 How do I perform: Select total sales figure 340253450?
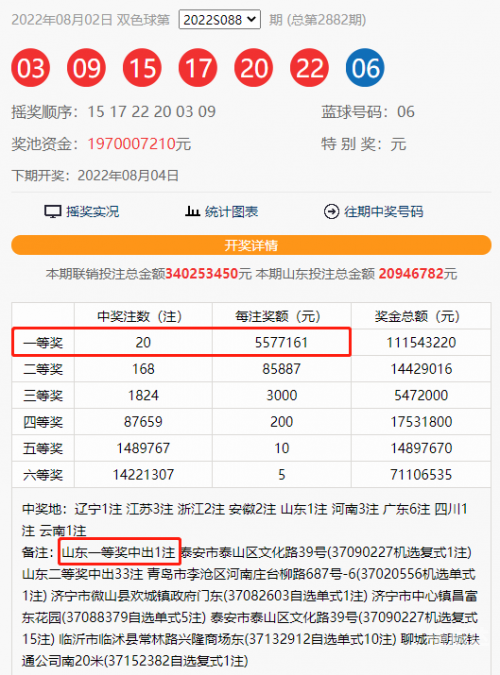coord(202,274)
